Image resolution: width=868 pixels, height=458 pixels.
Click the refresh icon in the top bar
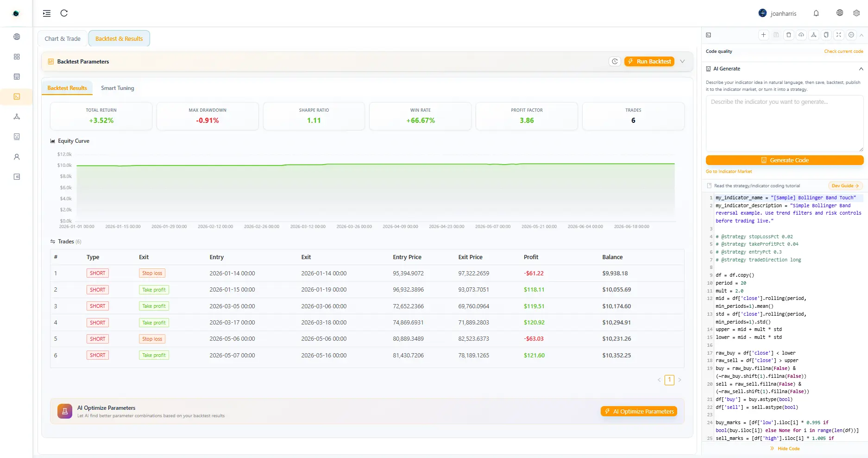64,13
